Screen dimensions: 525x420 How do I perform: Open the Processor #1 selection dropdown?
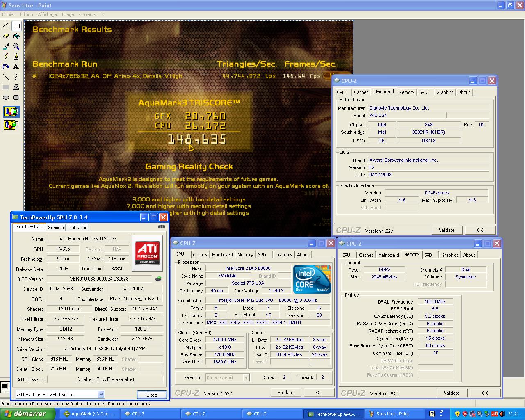click(246, 378)
